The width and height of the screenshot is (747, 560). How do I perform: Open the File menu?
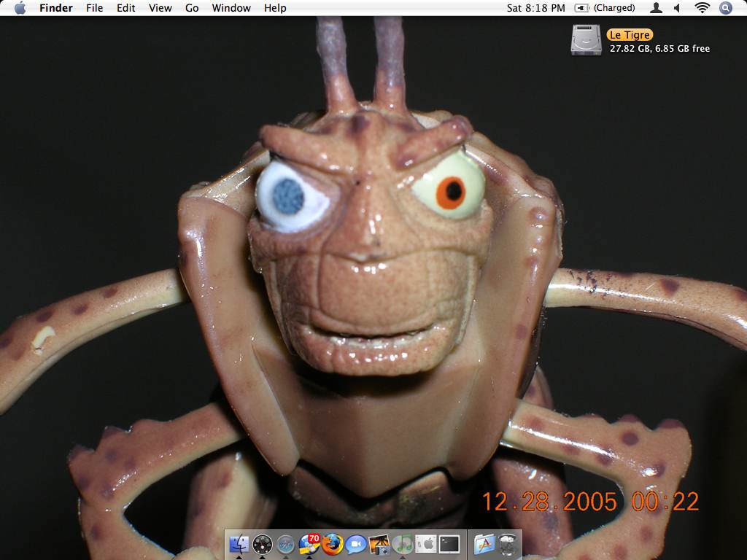coord(94,7)
